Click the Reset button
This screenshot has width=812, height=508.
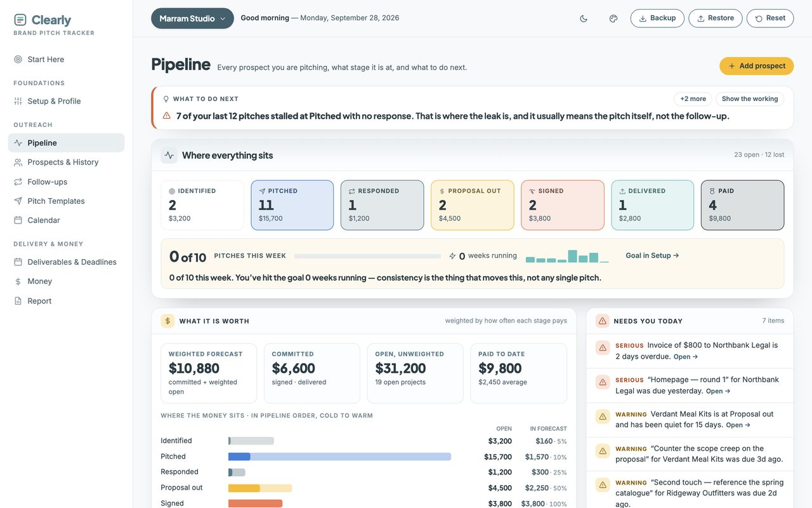point(770,18)
